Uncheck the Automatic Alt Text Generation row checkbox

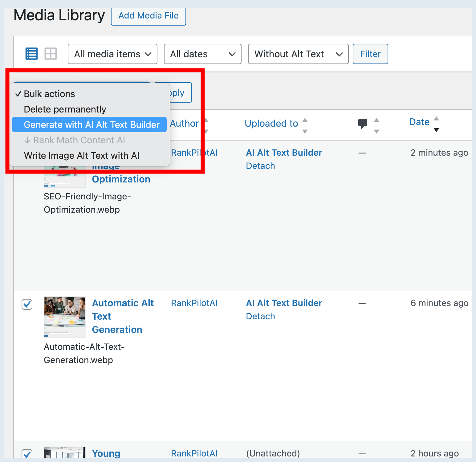point(27,304)
